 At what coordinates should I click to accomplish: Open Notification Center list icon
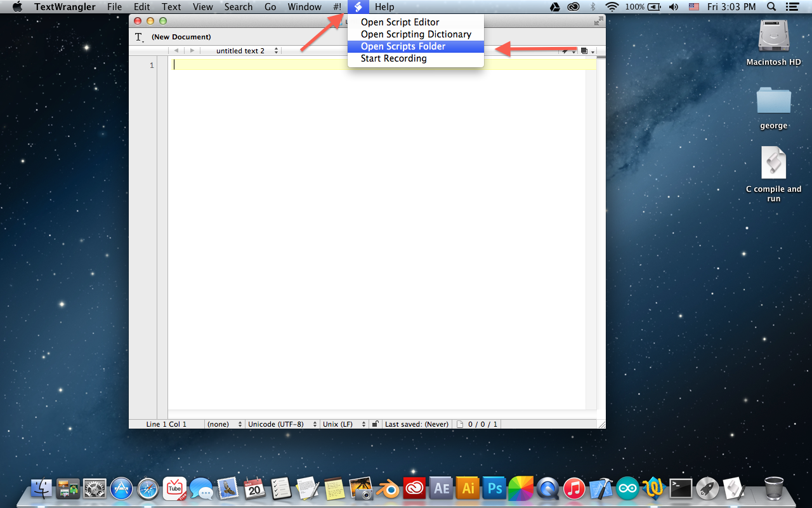click(792, 7)
